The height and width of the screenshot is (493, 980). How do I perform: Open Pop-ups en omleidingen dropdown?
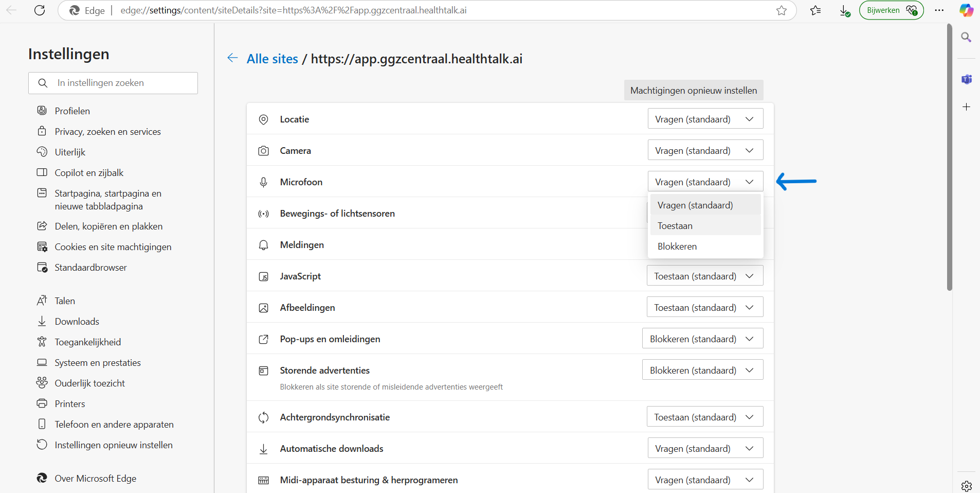702,339
